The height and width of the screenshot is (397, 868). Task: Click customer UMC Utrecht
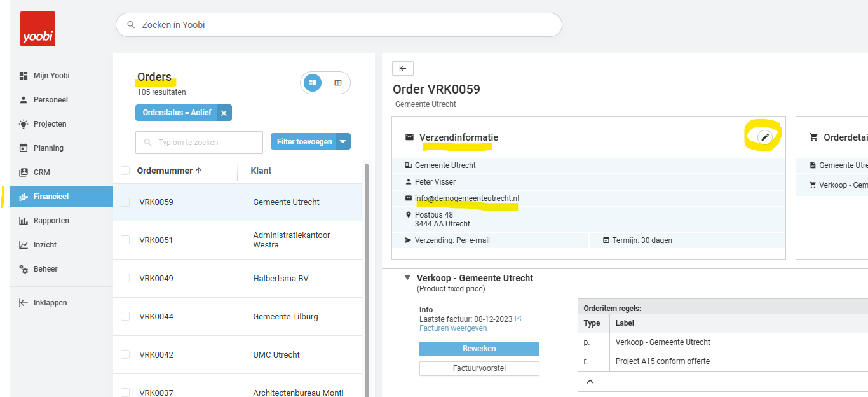pos(276,354)
